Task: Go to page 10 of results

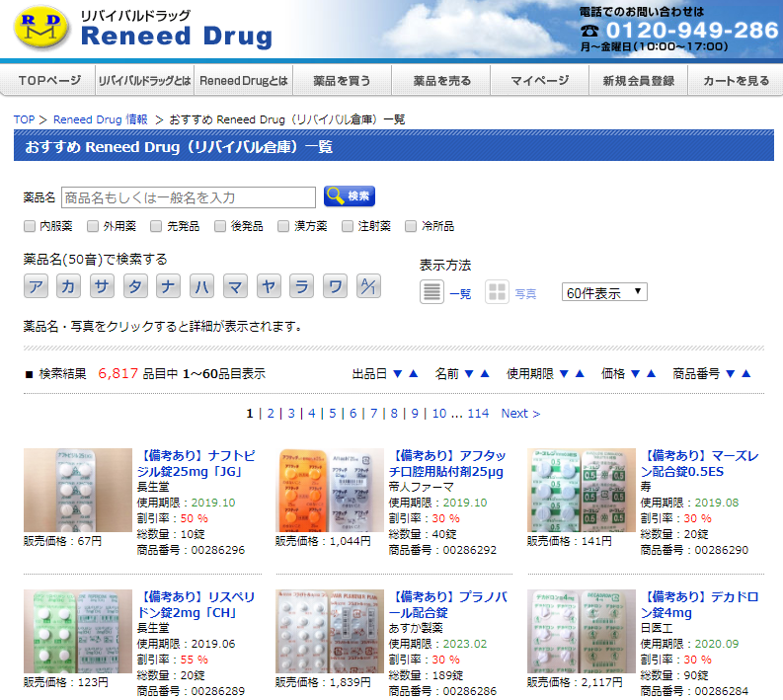Action: [439, 414]
